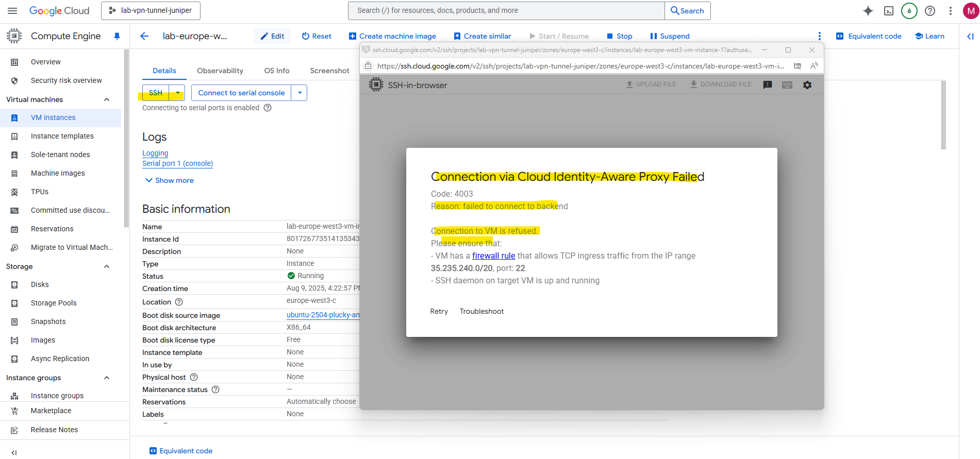Open notifications badge showing 6

[x=909, y=11]
